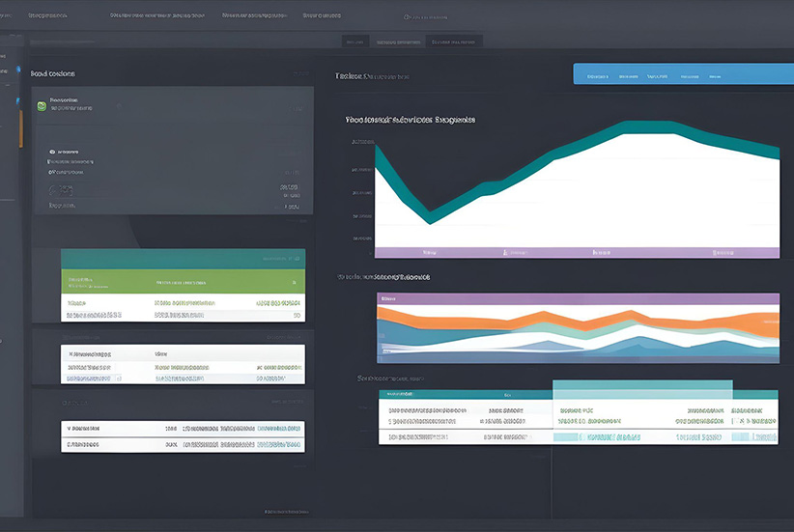
Task: Click the round icon near the dark card's bottom
Action: click(x=52, y=189)
